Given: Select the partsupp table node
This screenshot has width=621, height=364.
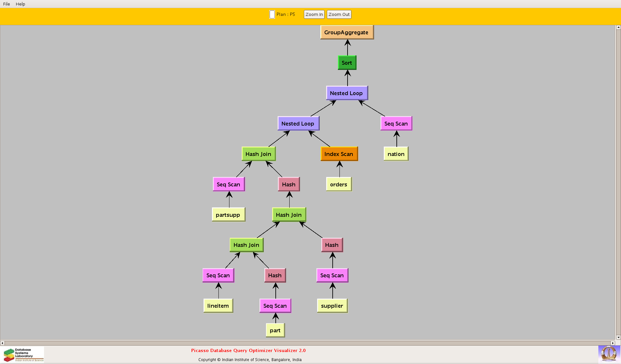Looking at the screenshot, I should [228, 215].
